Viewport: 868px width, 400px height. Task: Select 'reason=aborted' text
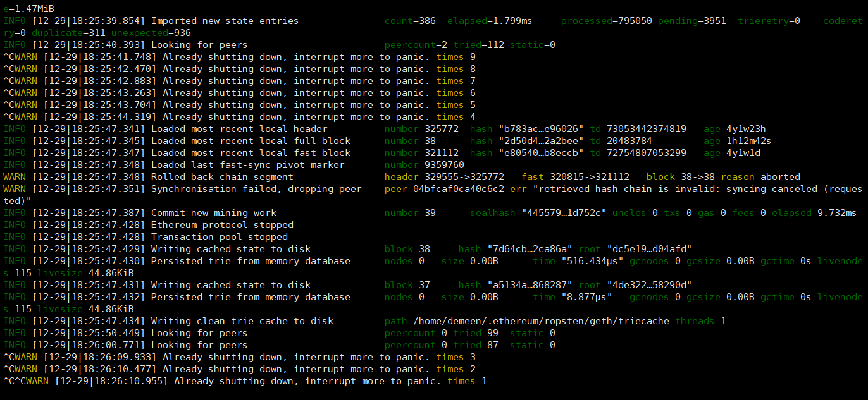pyautogui.click(x=760, y=177)
